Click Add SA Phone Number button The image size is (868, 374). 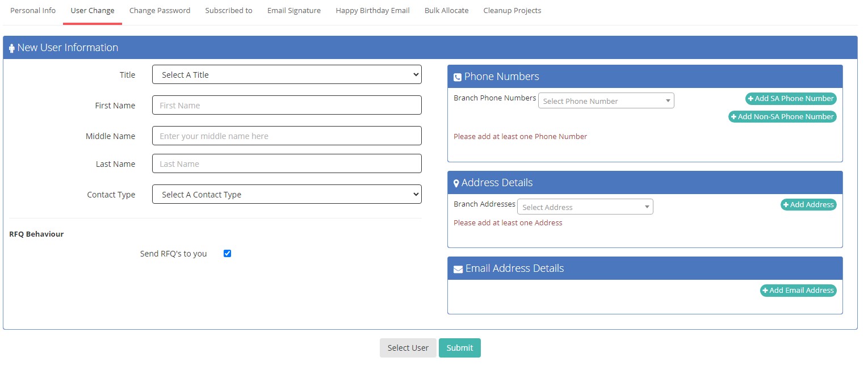click(791, 99)
